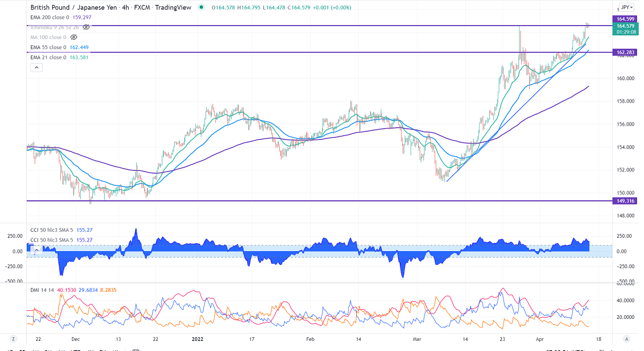Click the DMI value 8.2835 in orange
The height and width of the screenshot is (351, 644).
tap(109, 290)
